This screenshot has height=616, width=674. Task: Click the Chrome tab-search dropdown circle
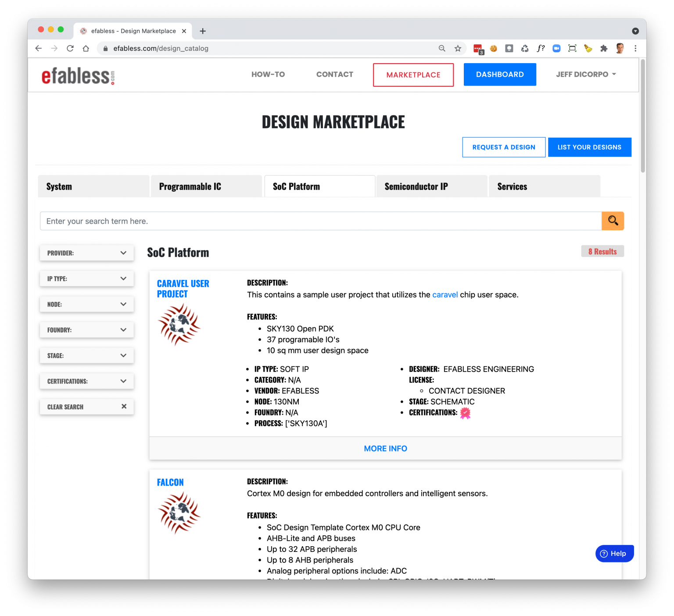coord(635,31)
